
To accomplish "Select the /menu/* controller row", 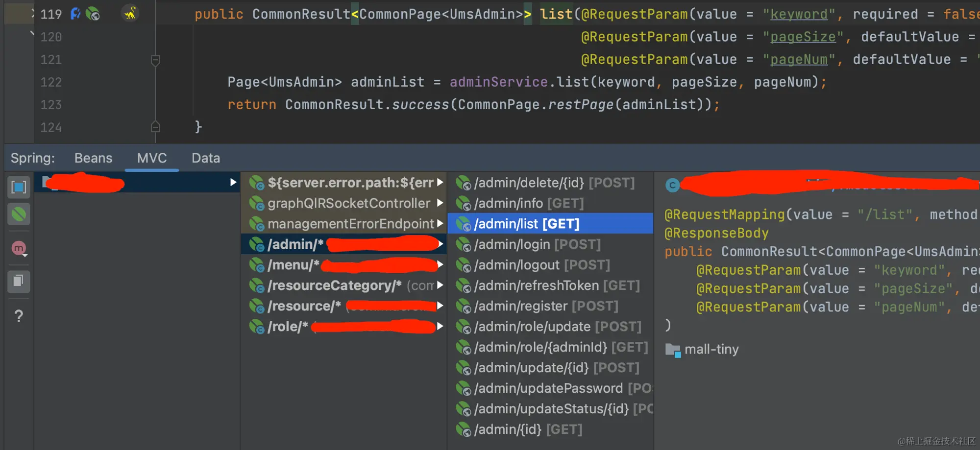I will pos(344,265).
